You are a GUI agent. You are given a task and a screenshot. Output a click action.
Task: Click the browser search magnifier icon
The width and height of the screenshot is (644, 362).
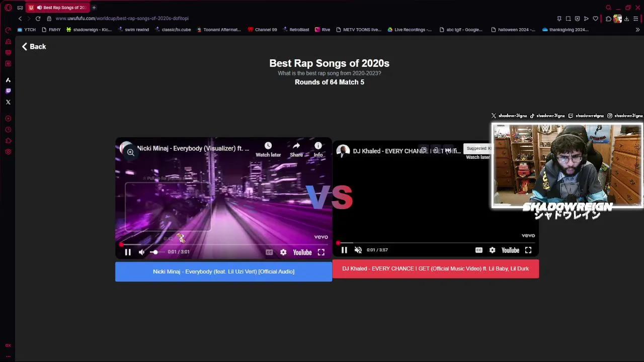[608, 8]
